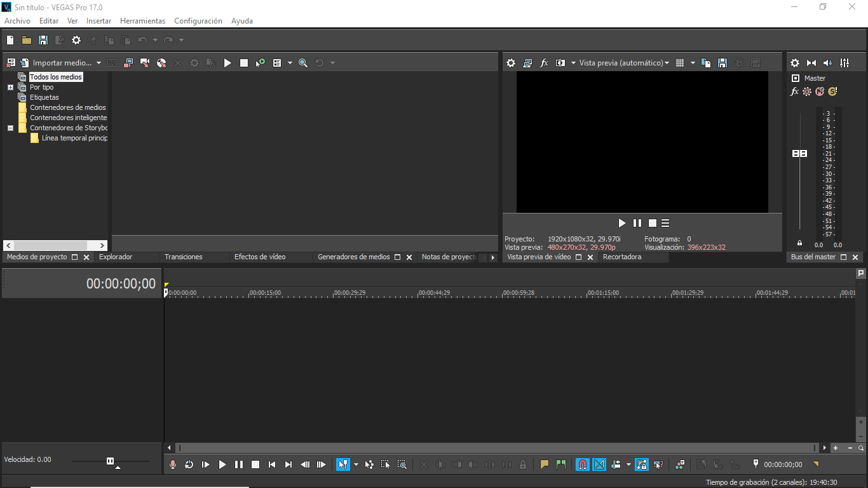Open a project via the folder icon
Image resolution: width=868 pixels, height=488 pixels.
(x=27, y=40)
